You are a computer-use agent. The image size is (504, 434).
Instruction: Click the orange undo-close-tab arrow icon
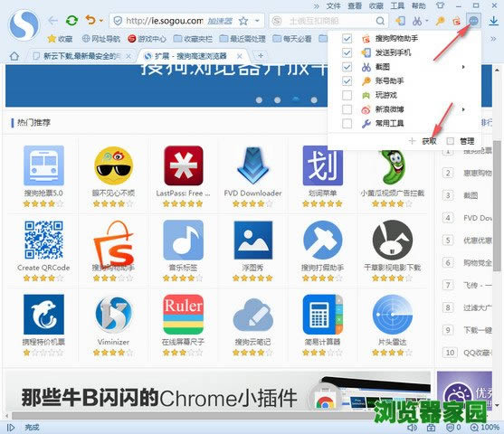90,20
